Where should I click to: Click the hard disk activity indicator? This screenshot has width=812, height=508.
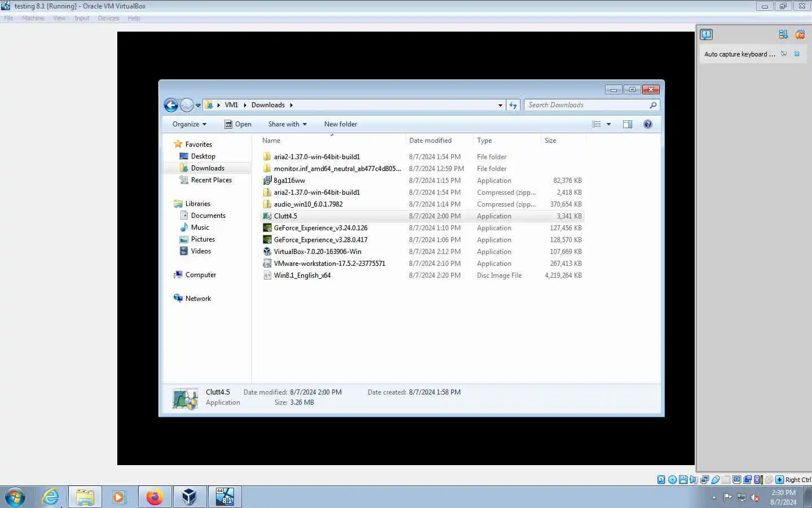point(661,480)
